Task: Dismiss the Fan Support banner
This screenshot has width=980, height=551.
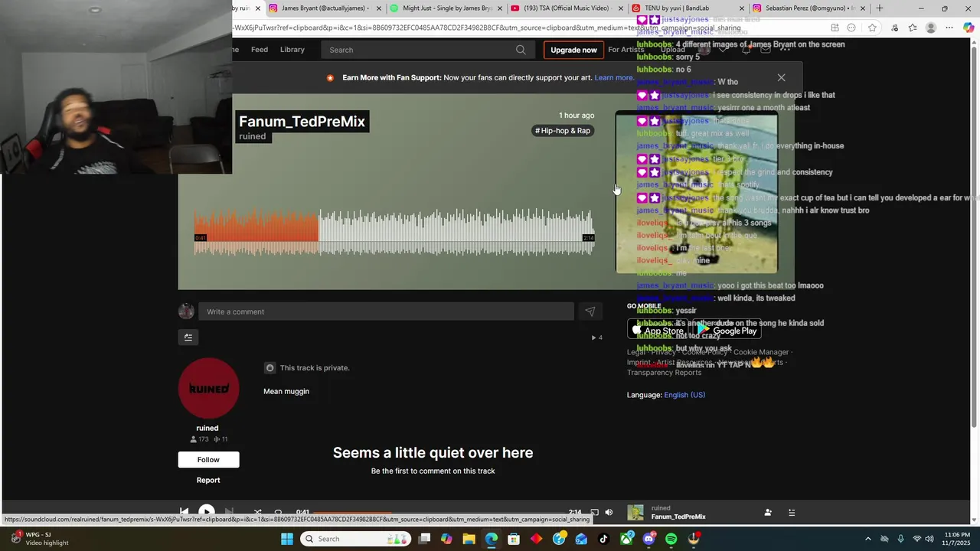Action: (781, 77)
